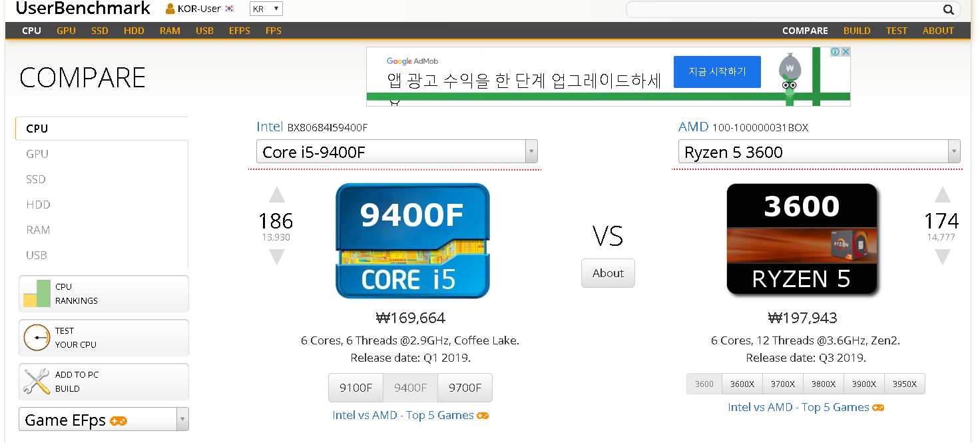
Task: Click the gamepad icon in Game EFps
Action: pyautogui.click(x=119, y=421)
